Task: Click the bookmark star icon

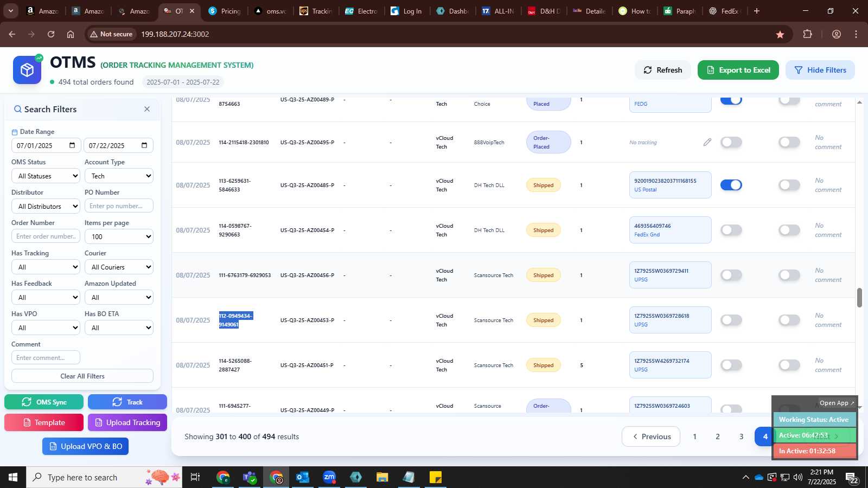Action: click(780, 34)
